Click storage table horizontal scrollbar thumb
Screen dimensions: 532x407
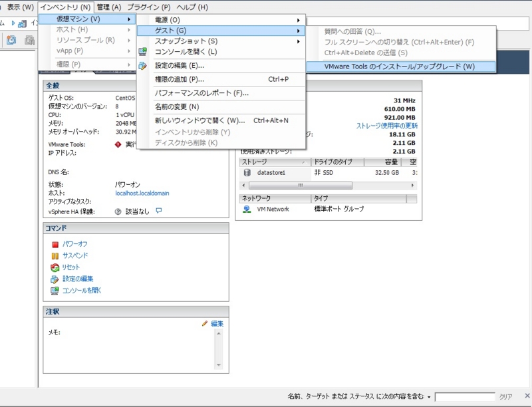coord(301,186)
